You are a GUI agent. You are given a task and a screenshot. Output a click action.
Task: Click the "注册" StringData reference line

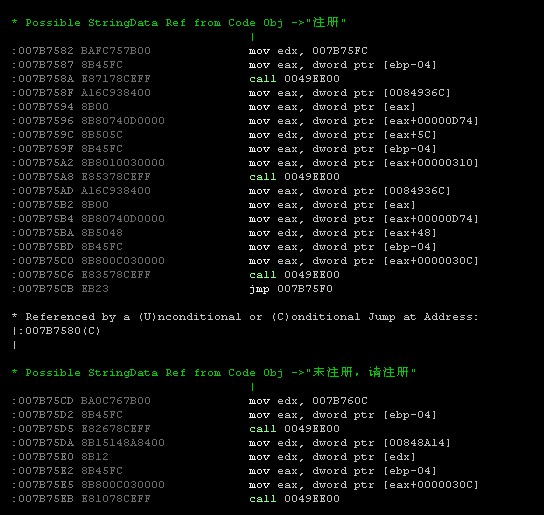point(179,23)
